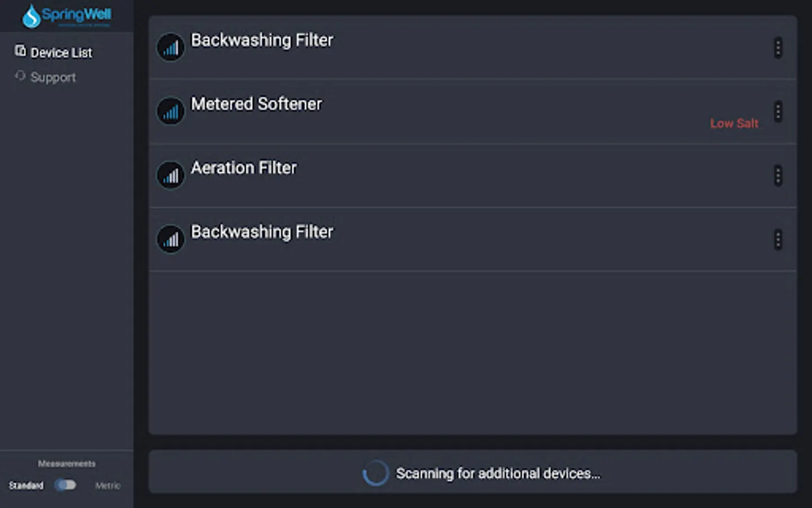
Task: Select the Metric measurement option
Action: (108, 485)
